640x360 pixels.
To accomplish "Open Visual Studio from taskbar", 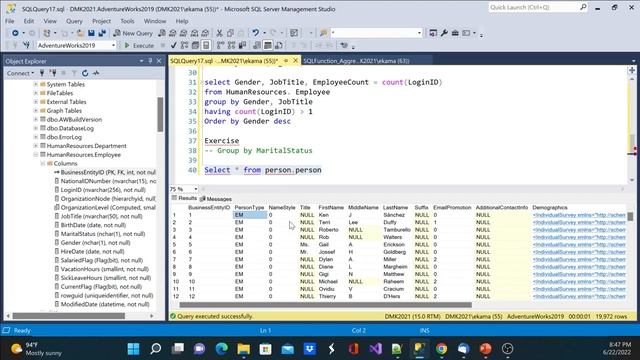I will click(376, 349).
